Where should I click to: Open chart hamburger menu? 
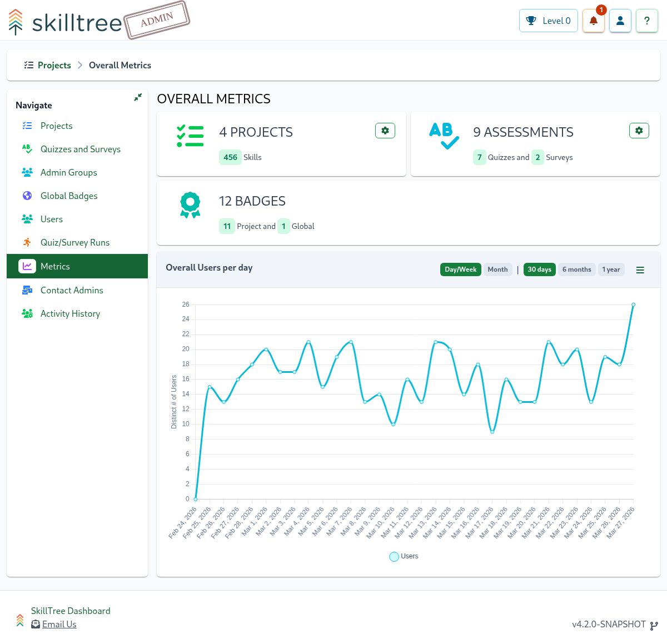[640, 270]
